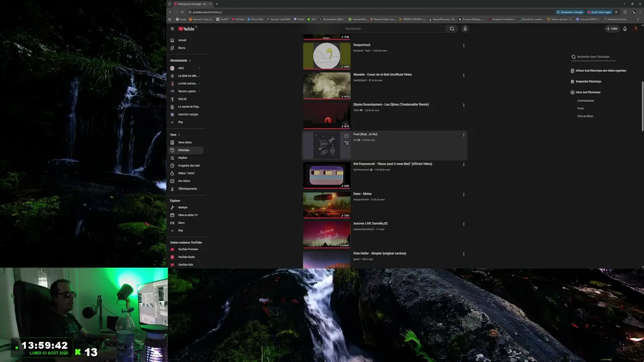The height and width of the screenshot is (362, 644).
Task: Open options for Djuma Soundsystem video
Action: 463,105
